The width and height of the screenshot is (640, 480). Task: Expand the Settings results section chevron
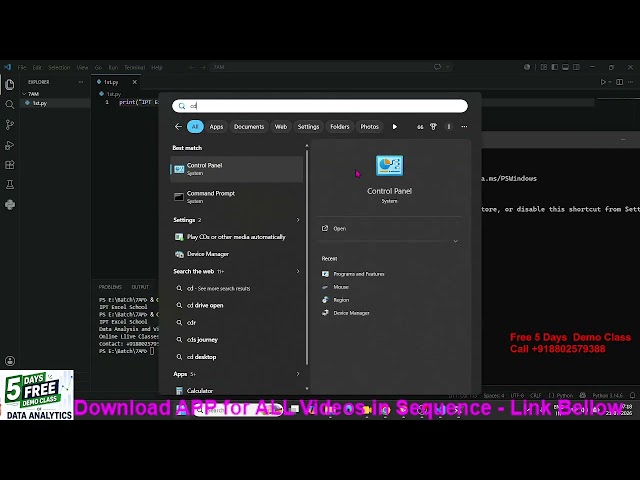click(298, 220)
